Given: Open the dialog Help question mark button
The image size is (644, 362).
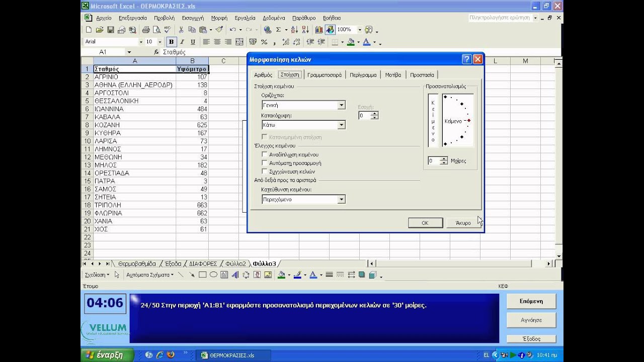Looking at the screenshot, I should pyautogui.click(x=466, y=59).
